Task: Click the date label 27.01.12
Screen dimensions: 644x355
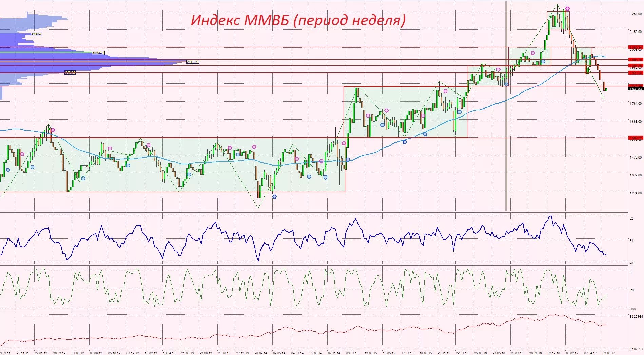Action: pyautogui.click(x=41, y=353)
